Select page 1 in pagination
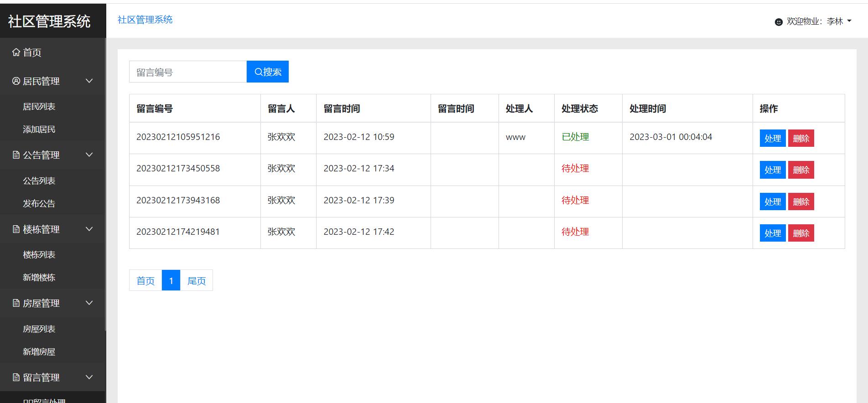Image resolution: width=868 pixels, height=403 pixels. [171, 280]
